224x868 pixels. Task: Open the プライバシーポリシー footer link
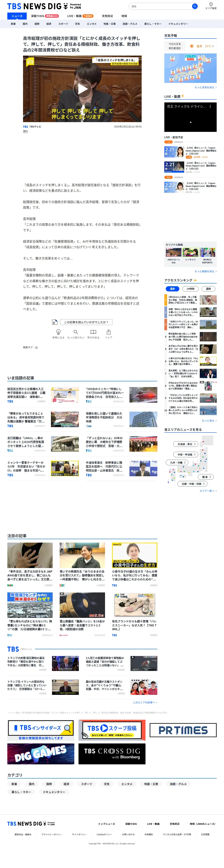(x=52, y=834)
